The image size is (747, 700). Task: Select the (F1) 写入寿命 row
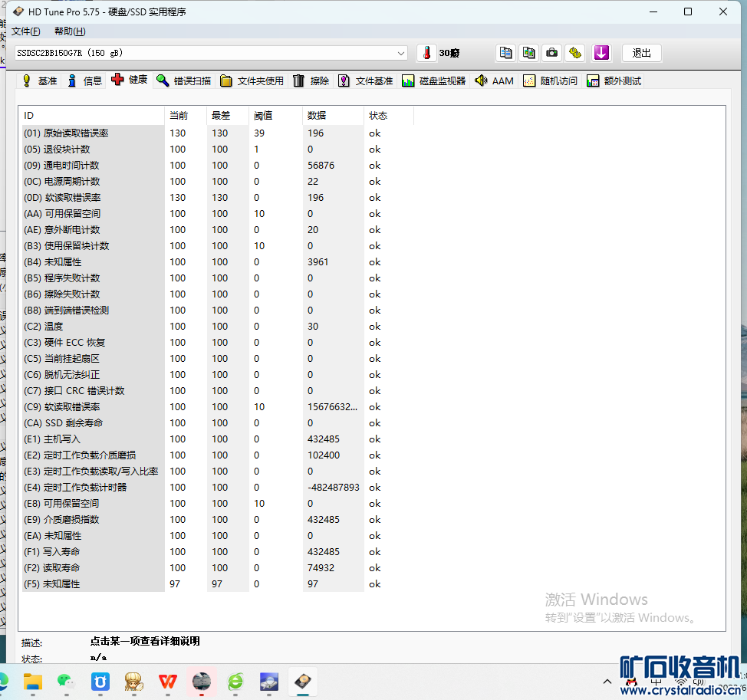(218, 552)
